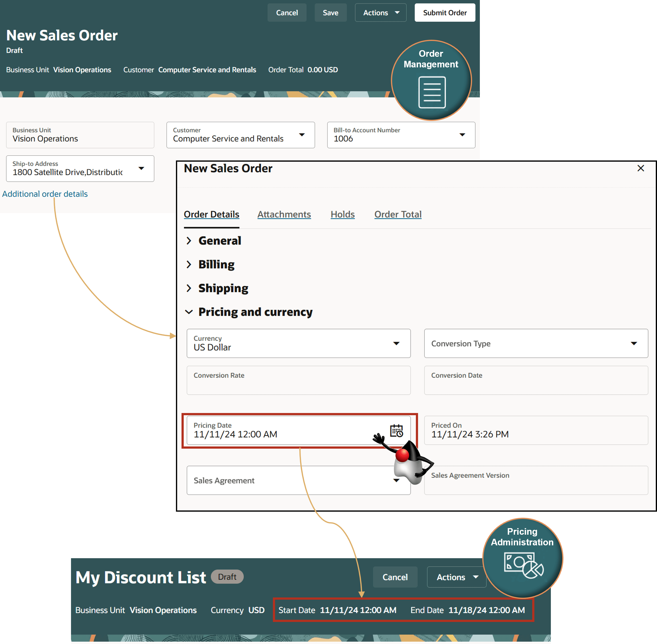
Task: Open the Conversion Type dropdown
Action: click(x=634, y=343)
